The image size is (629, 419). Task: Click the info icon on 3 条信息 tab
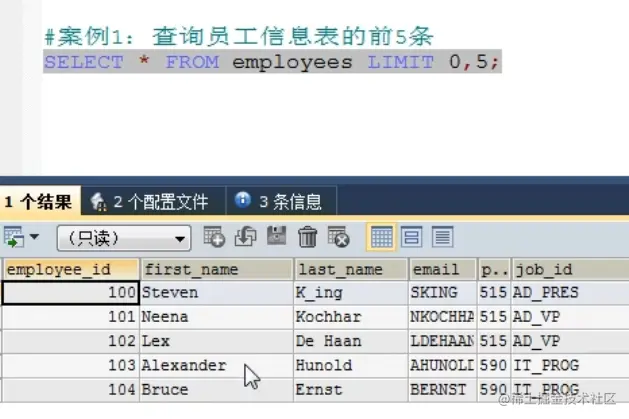pos(242,199)
